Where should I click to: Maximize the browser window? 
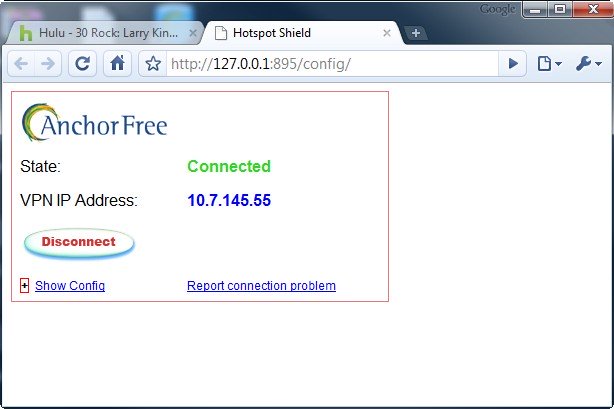560,9
